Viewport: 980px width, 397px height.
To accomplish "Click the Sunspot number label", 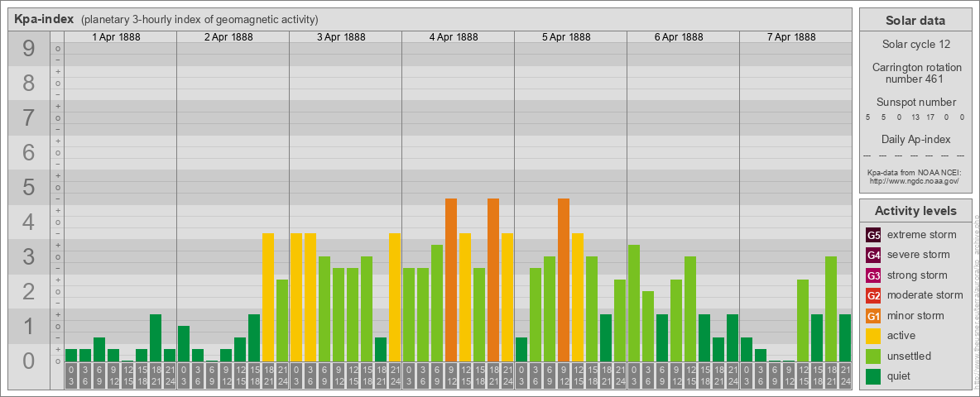I will pyautogui.click(x=915, y=103).
